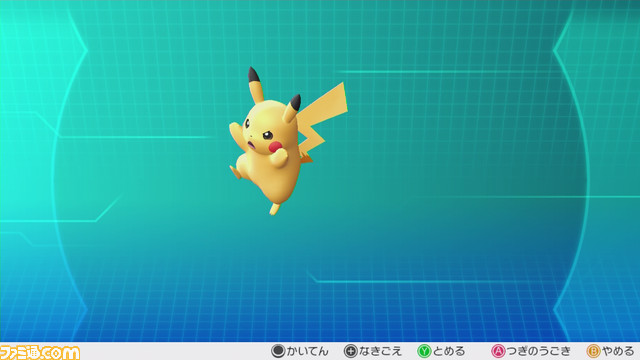Screen dimensions: 640x360
Task: Click Pikachu's lightning-shaped tail
Action: [322, 118]
